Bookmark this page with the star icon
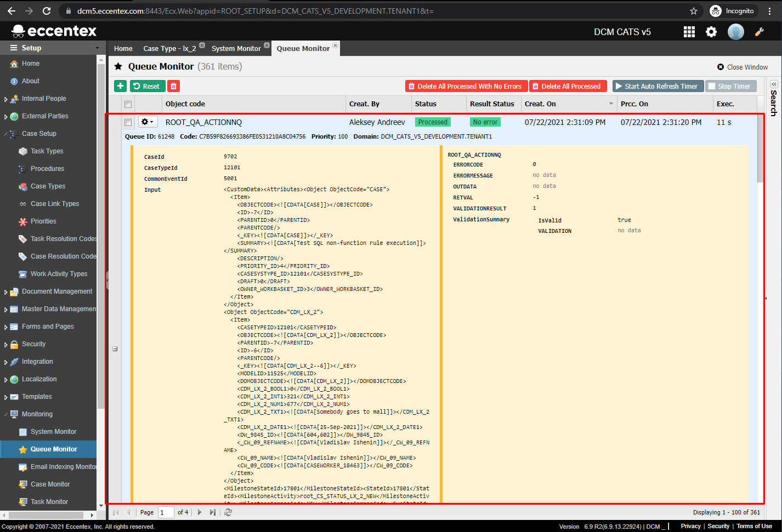 (x=694, y=11)
